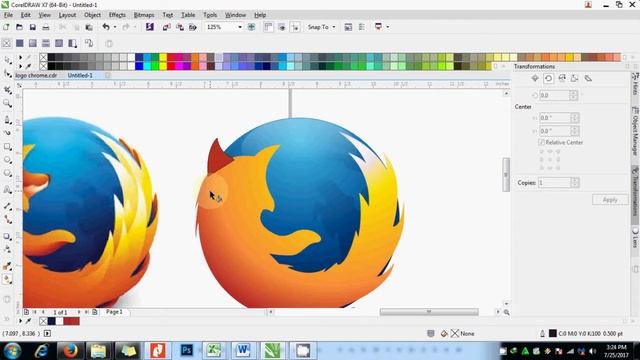The height and width of the screenshot is (360, 640).
Task: Click the Import icon
Action: (x=167, y=27)
